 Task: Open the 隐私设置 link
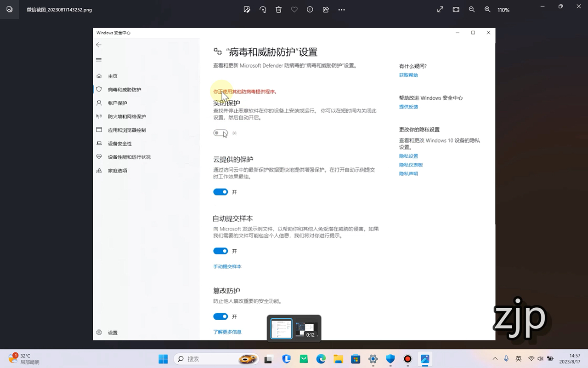pos(408,156)
